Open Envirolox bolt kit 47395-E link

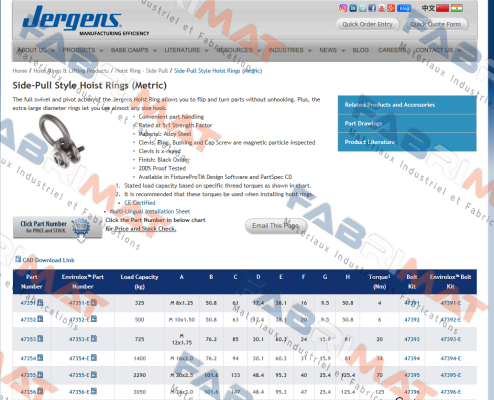[x=451, y=375]
